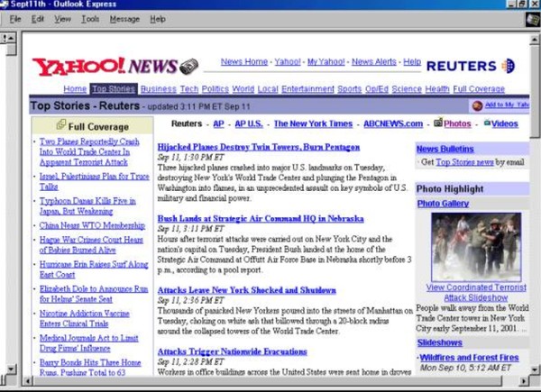This screenshot has height=392, width=541.
Task: Click the News Bulletins heading link
Action: 445,149
